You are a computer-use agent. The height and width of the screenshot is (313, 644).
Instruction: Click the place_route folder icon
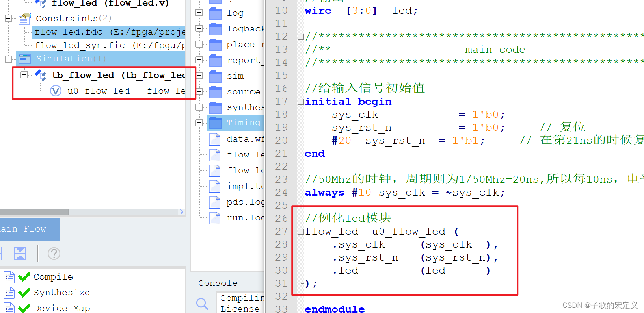click(215, 45)
